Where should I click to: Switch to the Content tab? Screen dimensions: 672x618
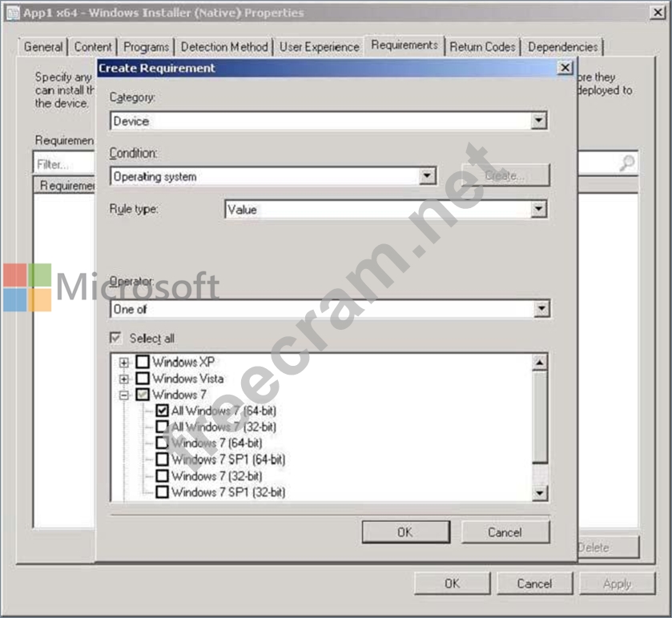tap(93, 46)
